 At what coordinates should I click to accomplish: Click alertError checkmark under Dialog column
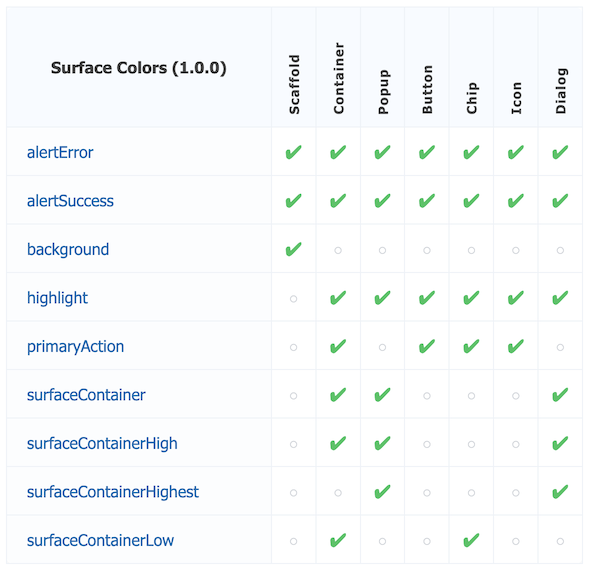click(x=560, y=152)
